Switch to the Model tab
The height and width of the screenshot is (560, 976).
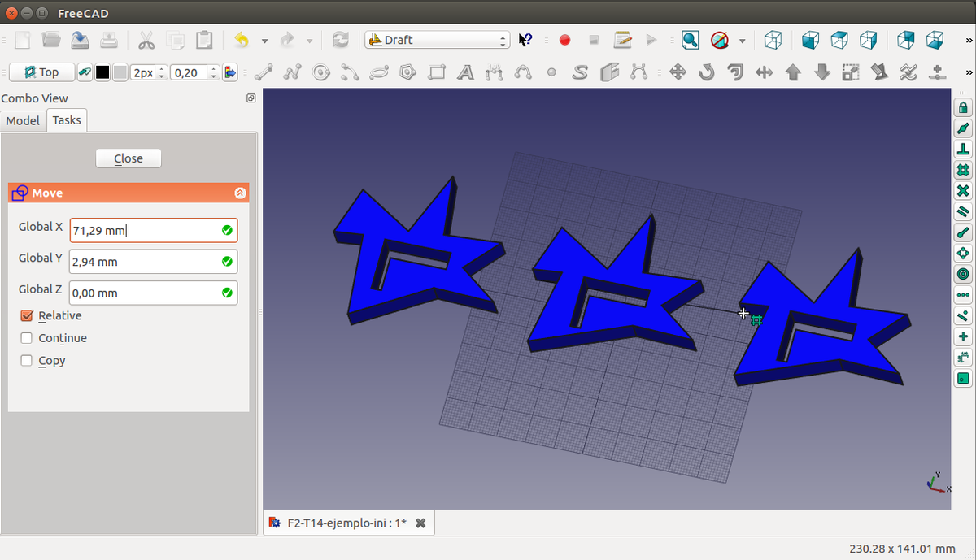23,120
